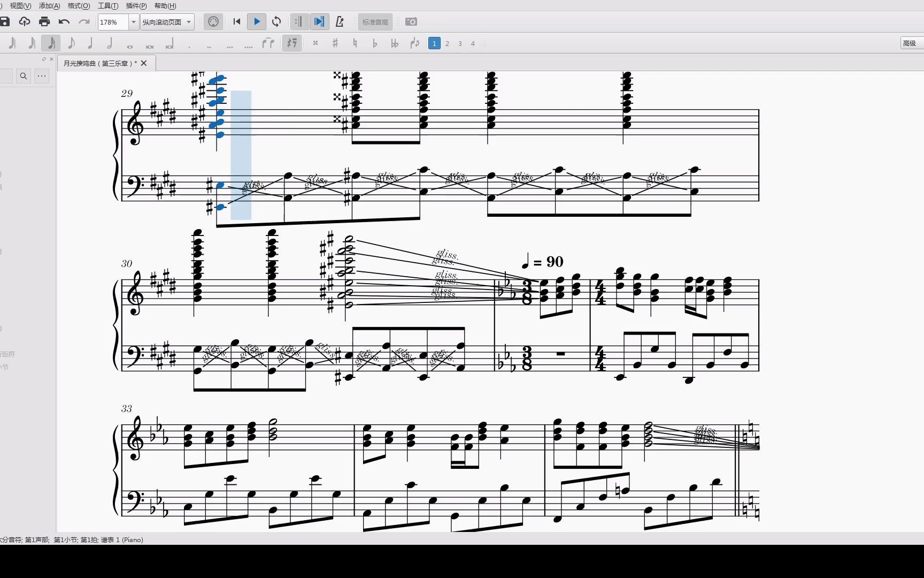Apply flat accidental
This screenshot has width=924, height=578.
point(375,43)
